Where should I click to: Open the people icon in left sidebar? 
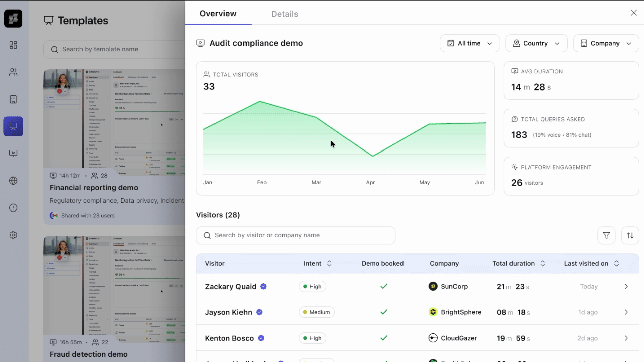[x=13, y=72]
